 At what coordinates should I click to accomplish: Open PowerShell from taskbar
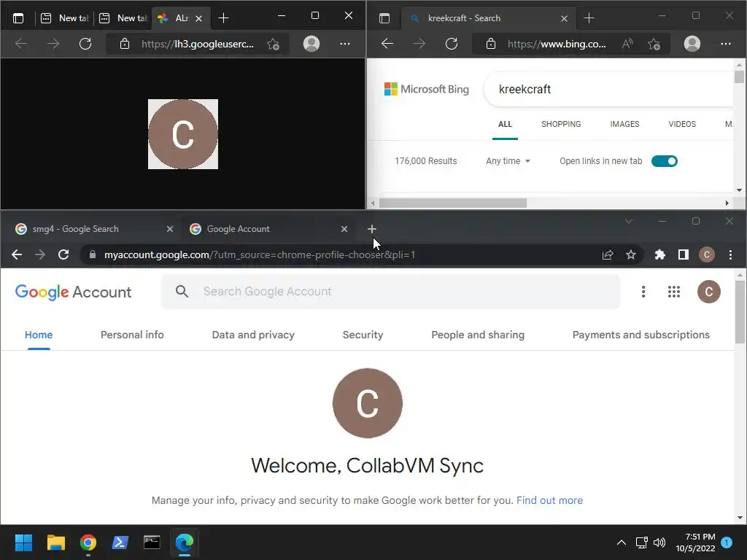[x=120, y=542]
